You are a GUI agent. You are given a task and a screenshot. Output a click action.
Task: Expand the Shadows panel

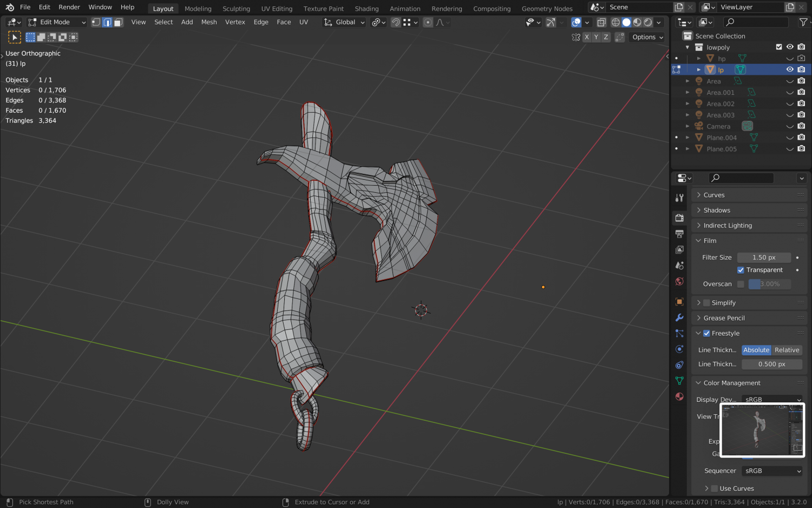pos(749,210)
